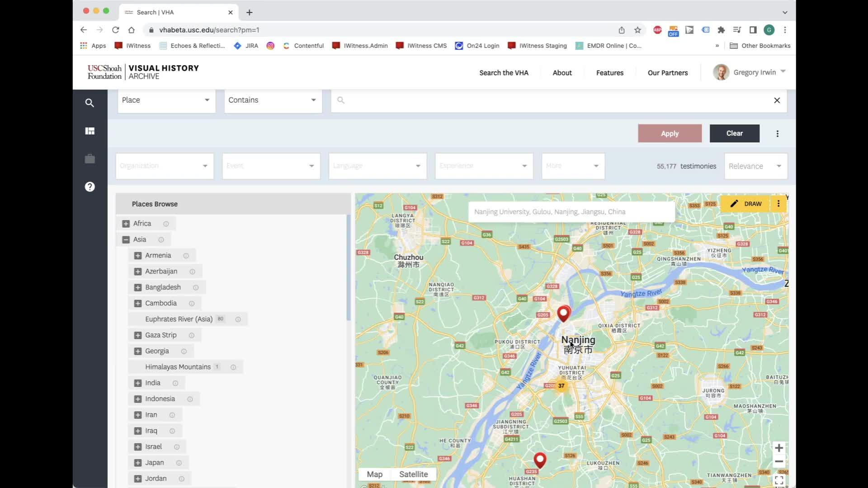
Task: Open the Contains condition dropdown
Action: [273, 100]
